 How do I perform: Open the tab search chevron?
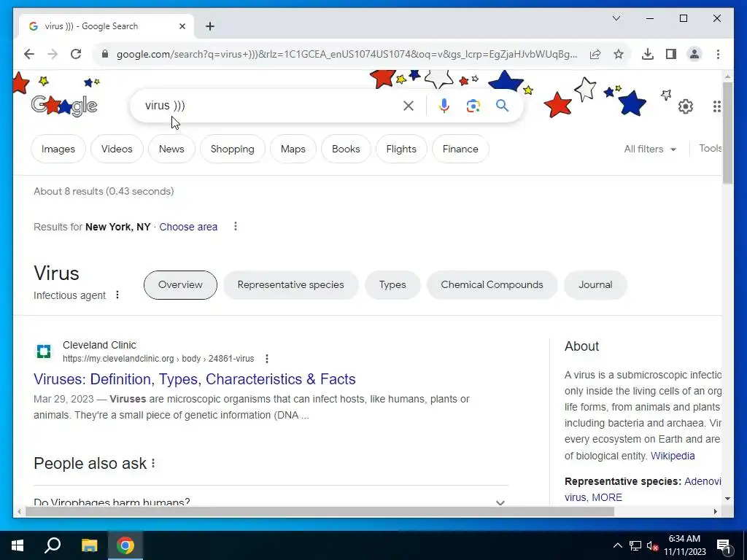point(616,18)
